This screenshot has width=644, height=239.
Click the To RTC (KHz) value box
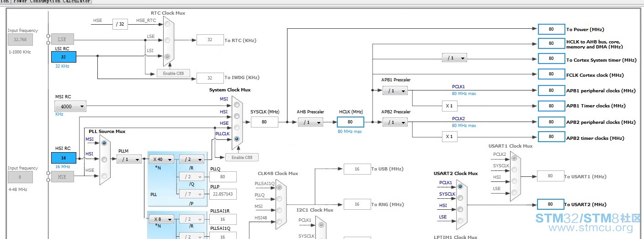pyautogui.click(x=210, y=40)
